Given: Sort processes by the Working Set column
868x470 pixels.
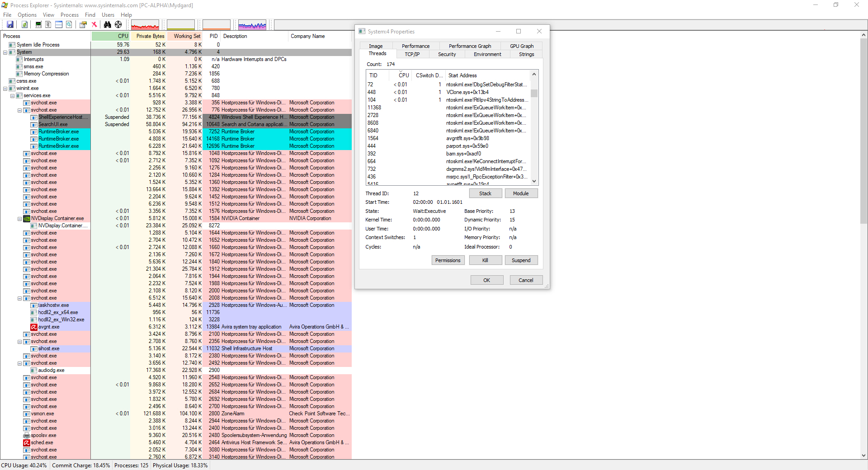Looking at the screenshot, I should tap(185, 36).
